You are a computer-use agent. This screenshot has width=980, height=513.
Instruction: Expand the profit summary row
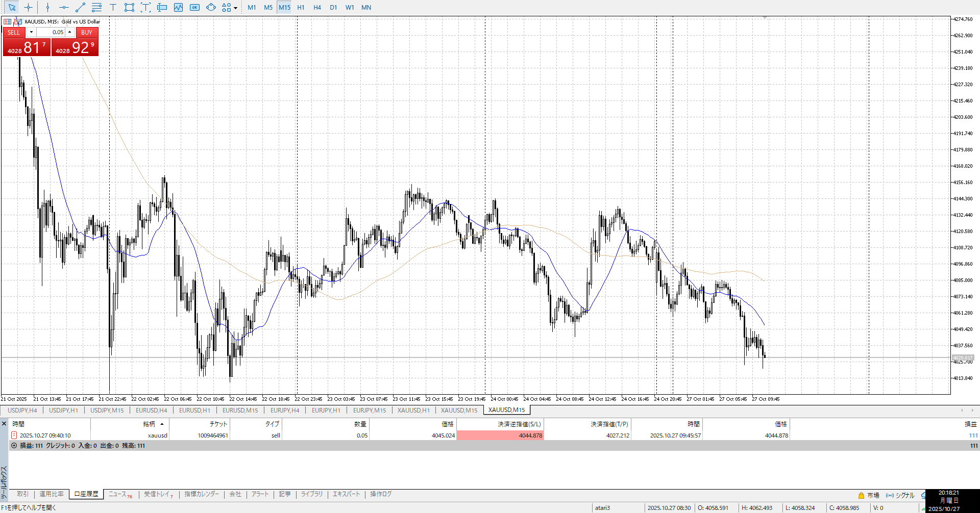[14, 445]
